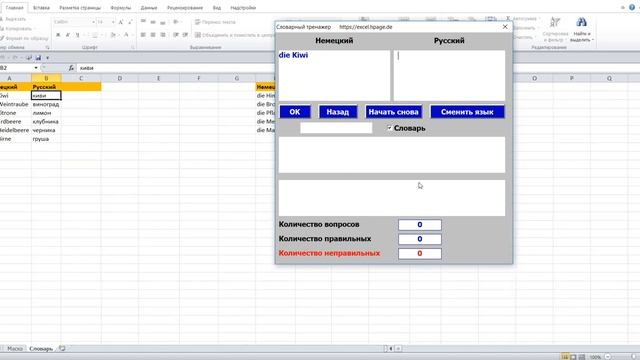This screenshot has height=360, width=640.
Task: Click the save icon in quick access toolbar
Action: (x=38, y=58)
